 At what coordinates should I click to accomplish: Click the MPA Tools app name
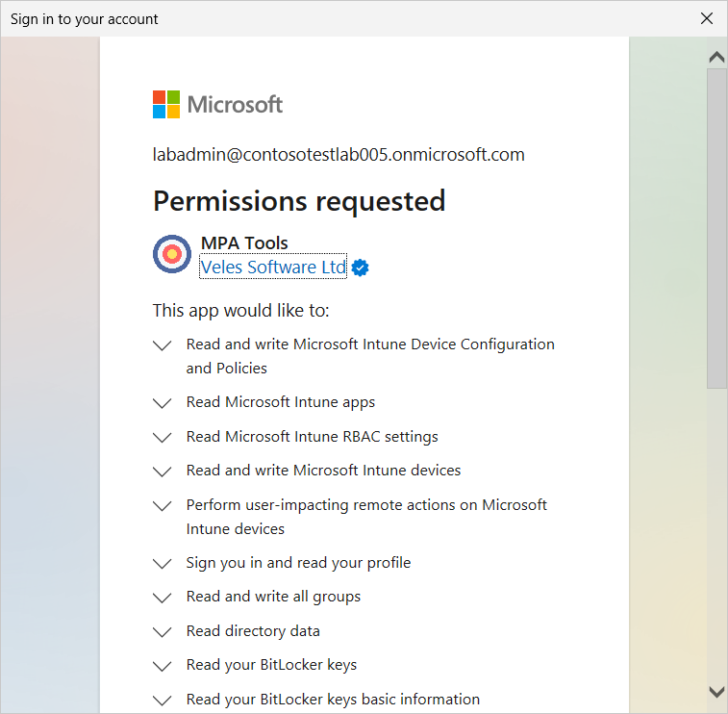click(244, 242)
